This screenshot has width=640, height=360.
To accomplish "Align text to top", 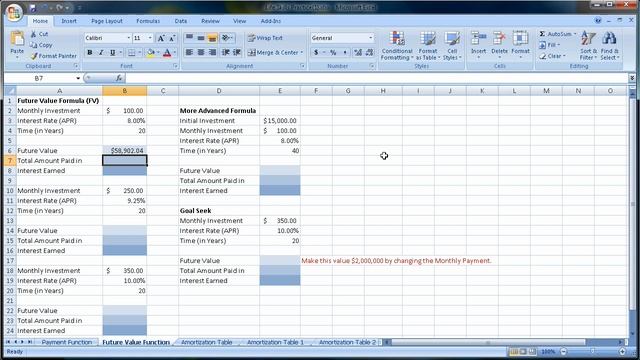I will [189, 38].
